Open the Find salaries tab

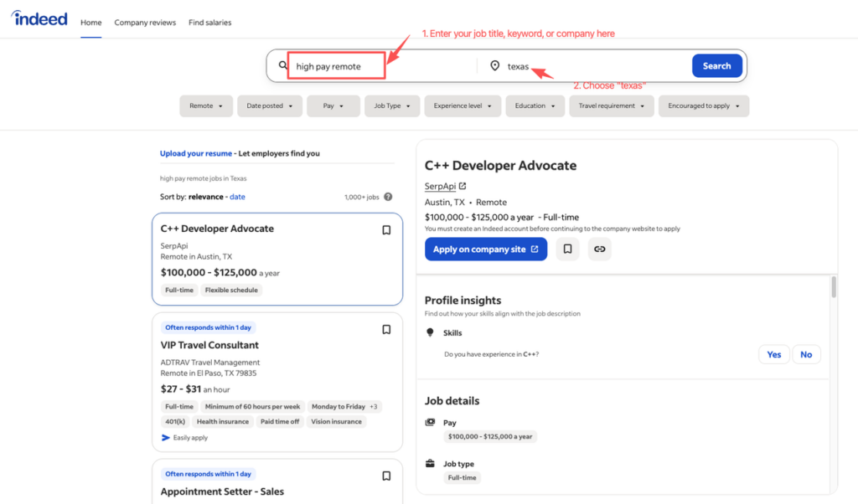(x=209, y=23)
